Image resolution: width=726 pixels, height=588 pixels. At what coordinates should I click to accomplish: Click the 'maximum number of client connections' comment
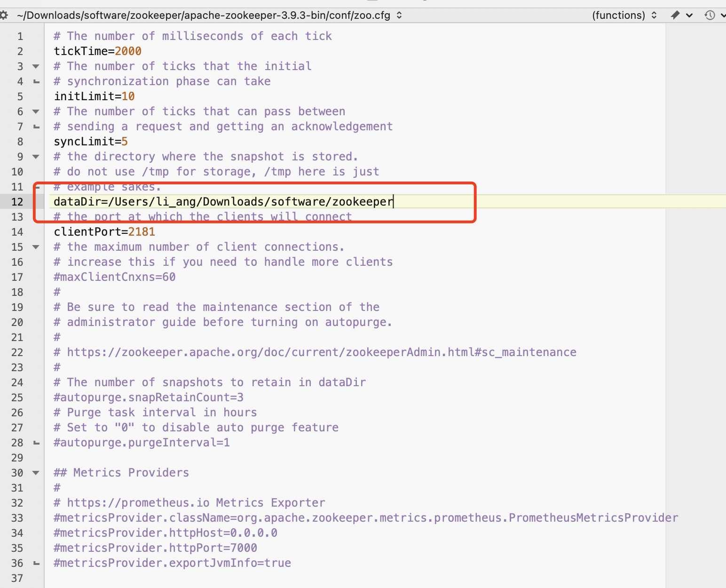click(x=199, y=247)
